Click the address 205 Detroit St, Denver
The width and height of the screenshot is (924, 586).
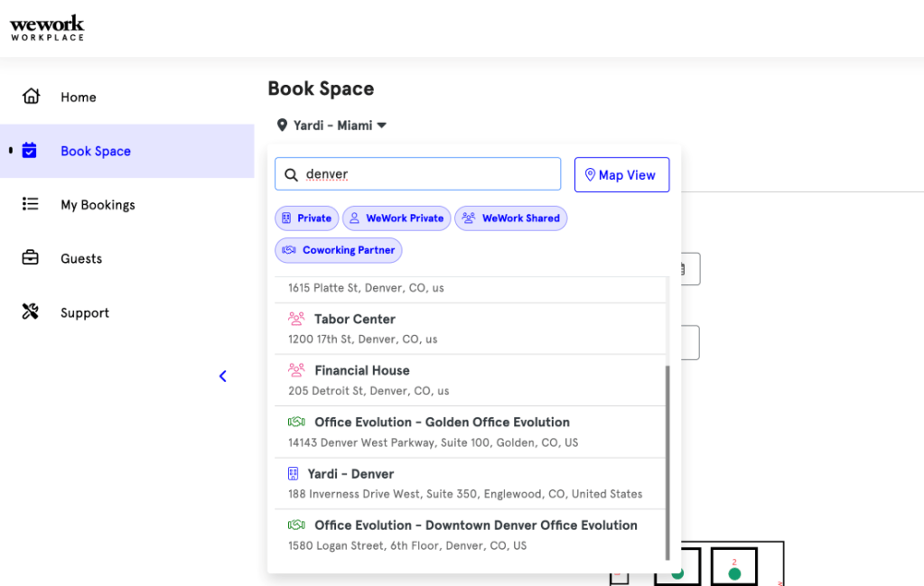(x=369, y=391)
